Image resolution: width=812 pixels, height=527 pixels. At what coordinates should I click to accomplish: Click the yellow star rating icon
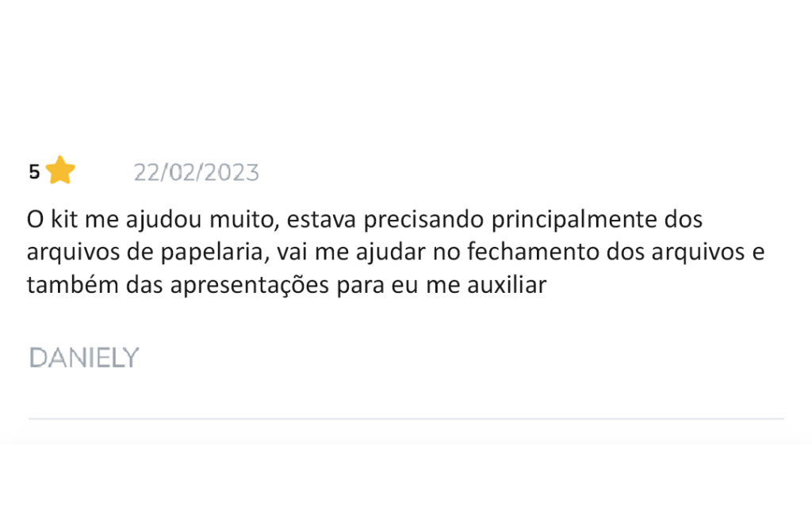click(x=60, y=171)
